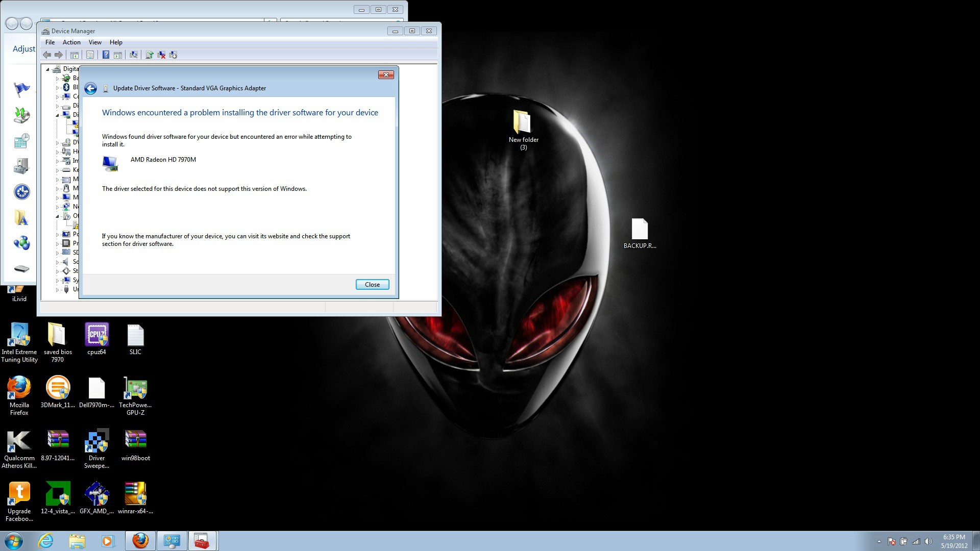Select the saved bios 7970 folder
Image resolution: width=980 pixels, height=551 pixels.
click(x=58, y=343)
